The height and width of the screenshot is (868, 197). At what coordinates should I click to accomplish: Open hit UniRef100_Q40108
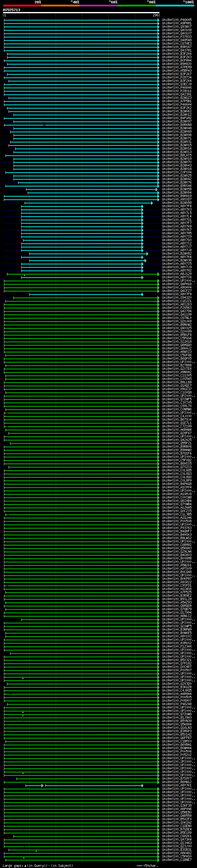(x=177, y=30)
